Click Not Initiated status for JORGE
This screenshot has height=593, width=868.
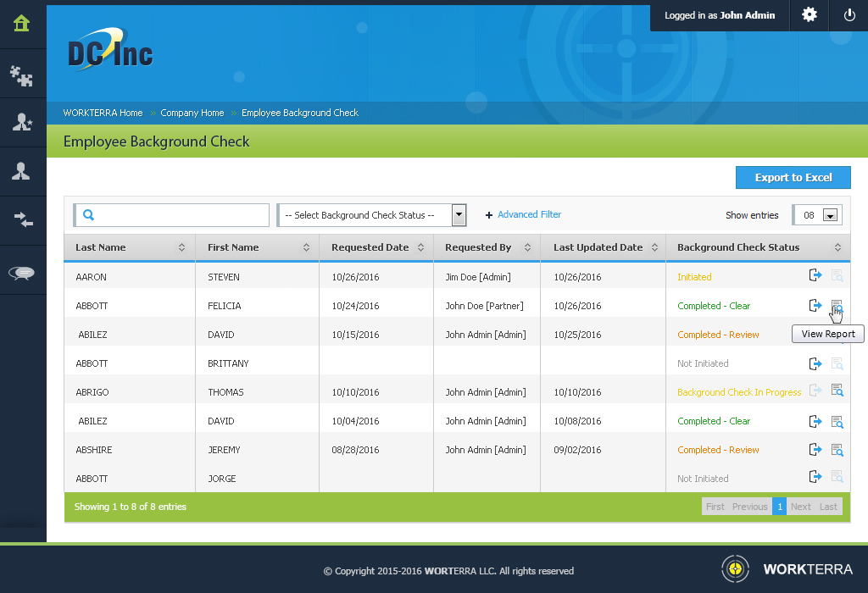tap(703, 479)
